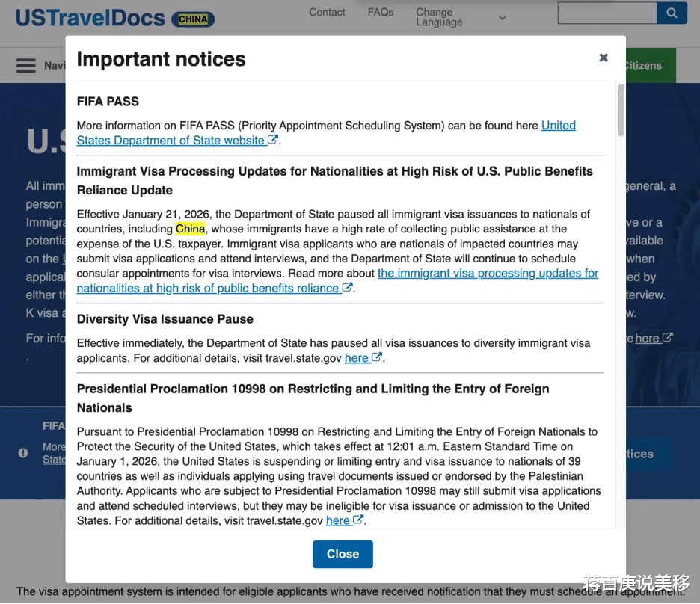Click the Immigrant Visa Processing Updates heading
Screen dimensions: 700x604
(335, 181)
